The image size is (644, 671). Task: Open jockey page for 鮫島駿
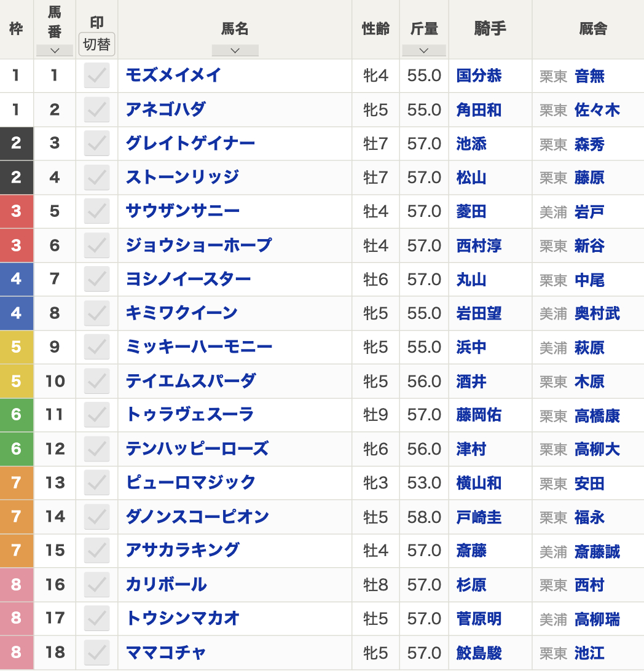click(x=479, y=653)
